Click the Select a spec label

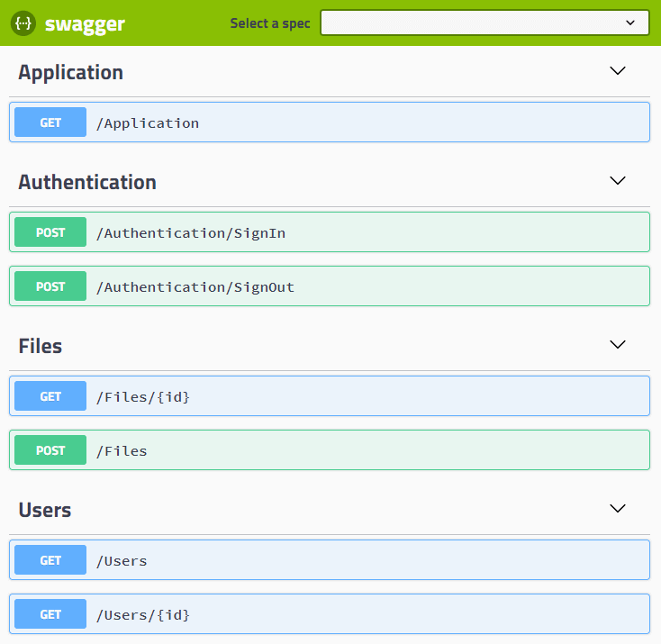(x=270, y=23)
